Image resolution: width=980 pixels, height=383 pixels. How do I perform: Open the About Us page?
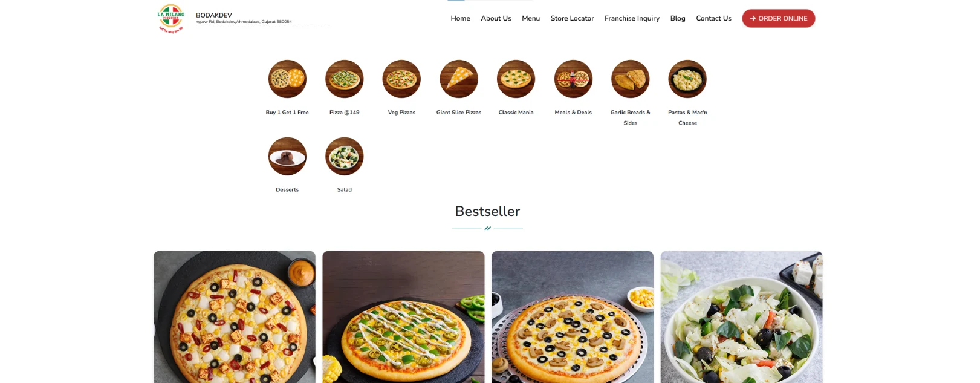pos(496,18)
